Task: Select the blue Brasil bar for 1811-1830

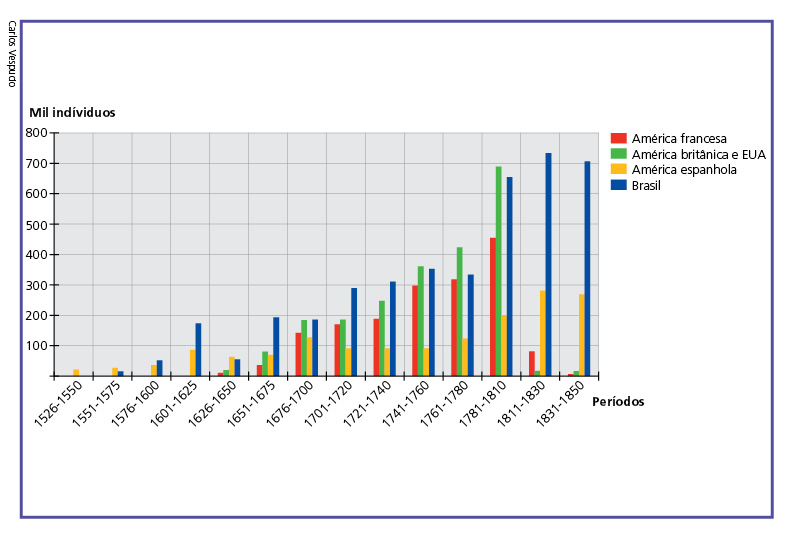Action: [548, 265]
